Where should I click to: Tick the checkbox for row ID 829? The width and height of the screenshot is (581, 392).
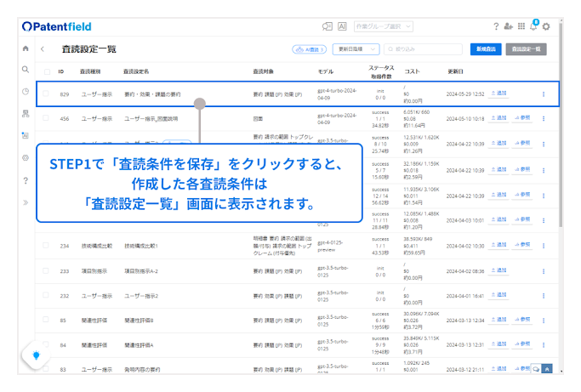46,94
